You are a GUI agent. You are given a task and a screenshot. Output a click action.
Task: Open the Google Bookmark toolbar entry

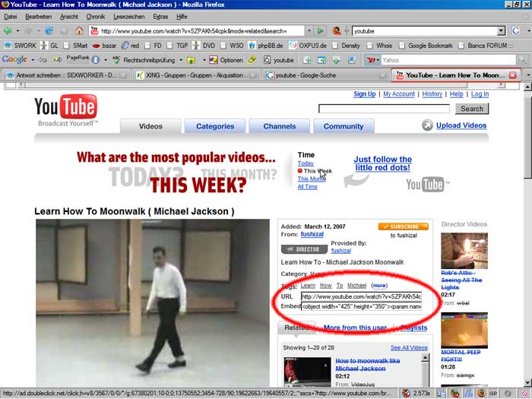(426, 46)
